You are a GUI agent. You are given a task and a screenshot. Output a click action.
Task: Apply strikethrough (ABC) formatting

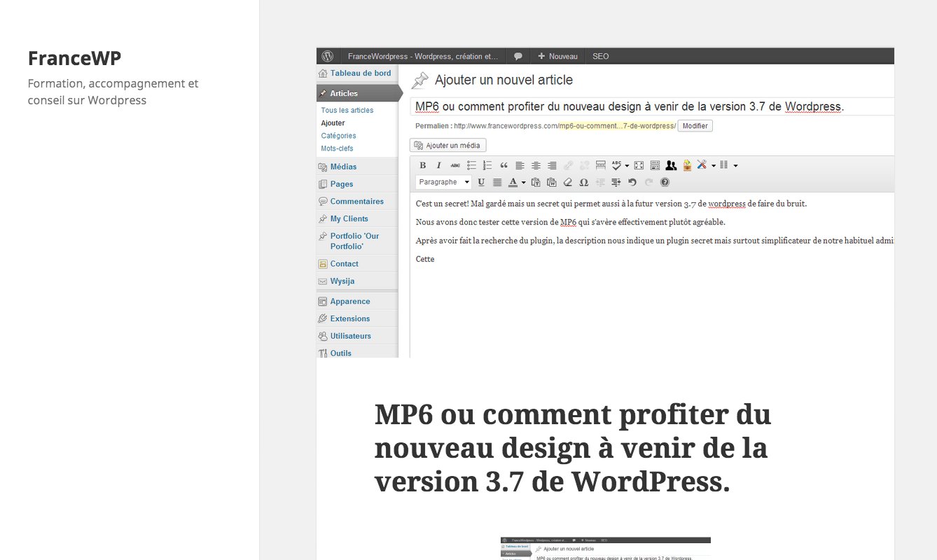coord(455,165)
